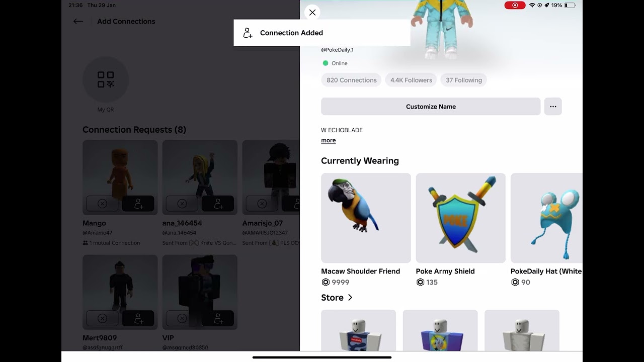Tap the 21:36 clock in status bar

tap(75, 5)
